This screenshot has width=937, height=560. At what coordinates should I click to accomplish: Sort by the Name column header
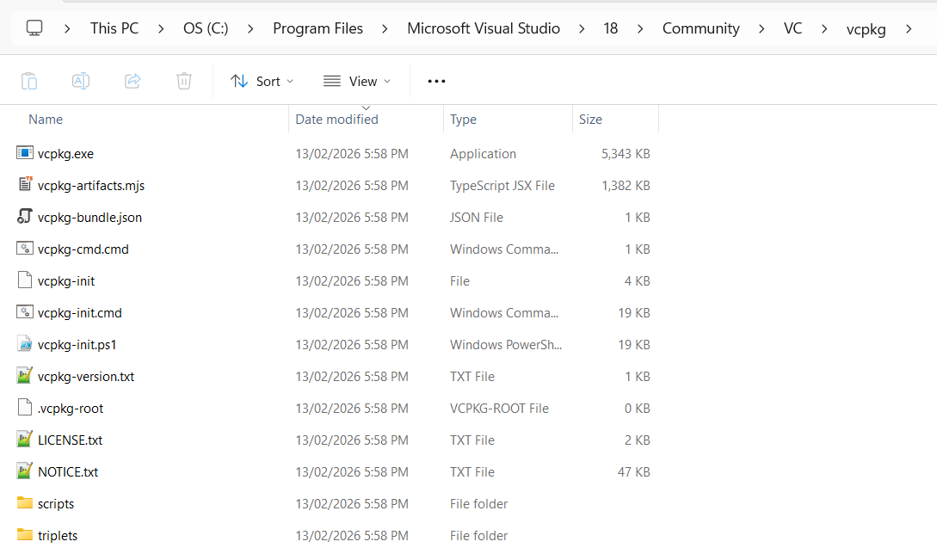46,120
